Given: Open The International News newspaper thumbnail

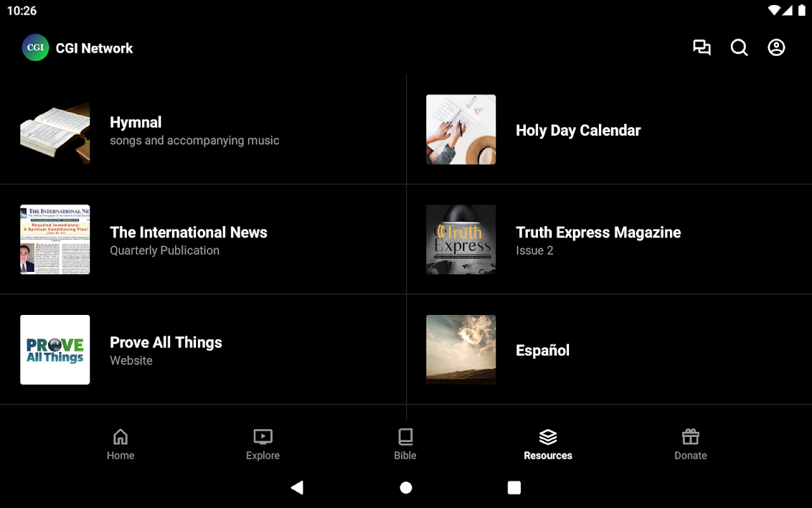Looking at the screenshot, I should (x=55, y=240).
